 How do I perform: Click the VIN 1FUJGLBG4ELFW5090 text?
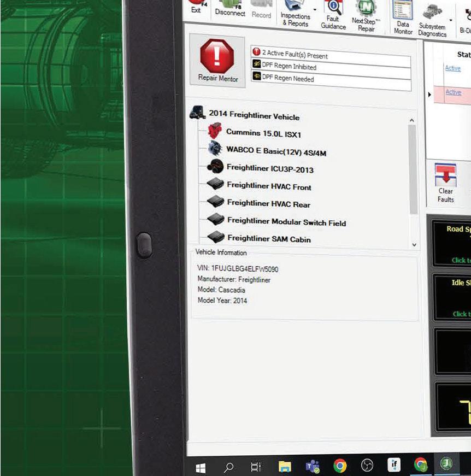pyautogui.click(x=238, y=269)
